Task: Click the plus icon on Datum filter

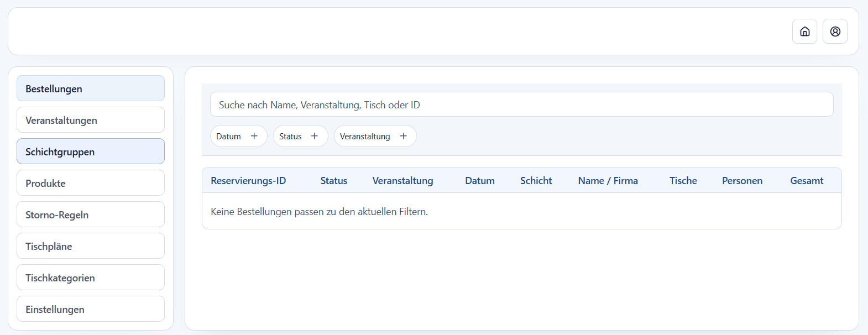Action: tap(254, 136)
